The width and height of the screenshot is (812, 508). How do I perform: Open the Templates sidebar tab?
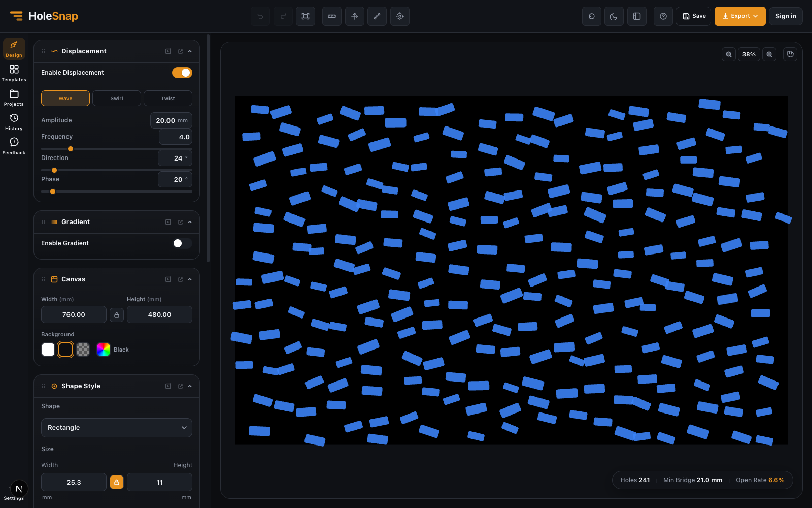[x=14, y=73]
